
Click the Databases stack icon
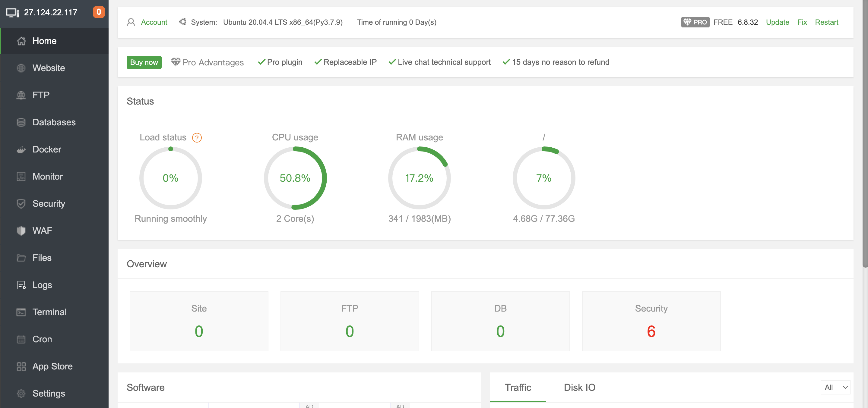21,122
